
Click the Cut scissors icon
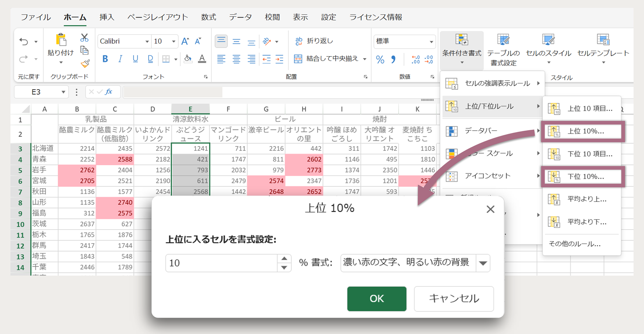tap(84, 38)
